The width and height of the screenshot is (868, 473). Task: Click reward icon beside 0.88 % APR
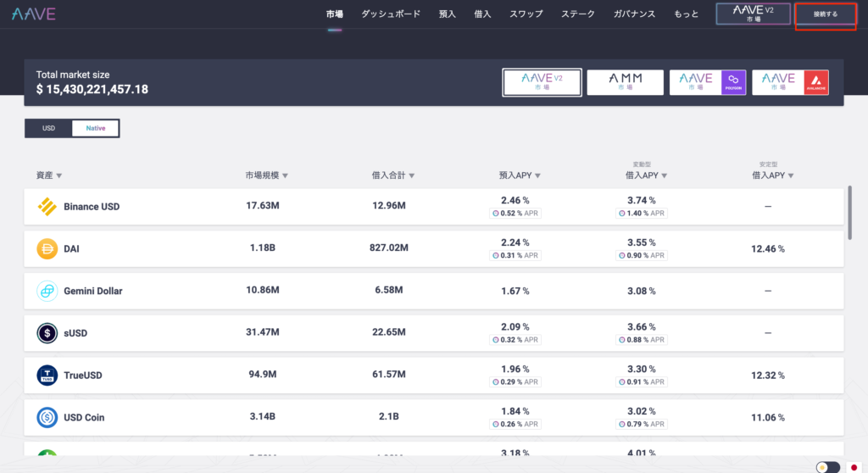621,340
